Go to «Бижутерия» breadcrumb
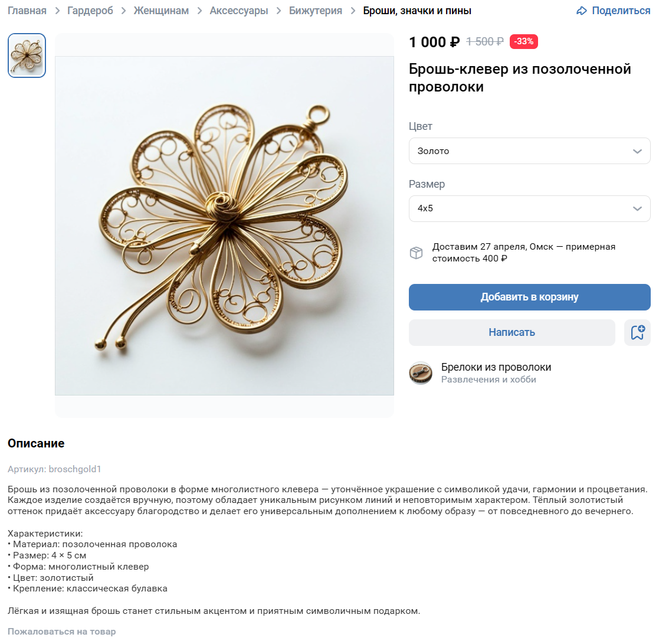Viewport: 659px width, 644px height. (x=316, y=11)
